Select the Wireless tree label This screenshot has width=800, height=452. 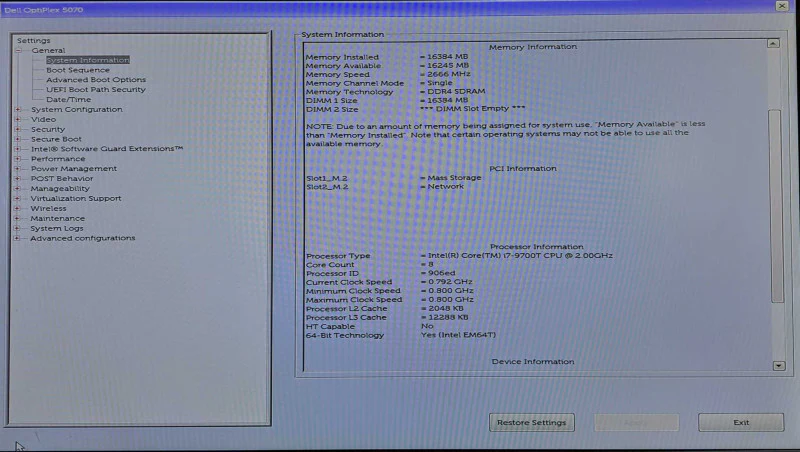point(48,208)
